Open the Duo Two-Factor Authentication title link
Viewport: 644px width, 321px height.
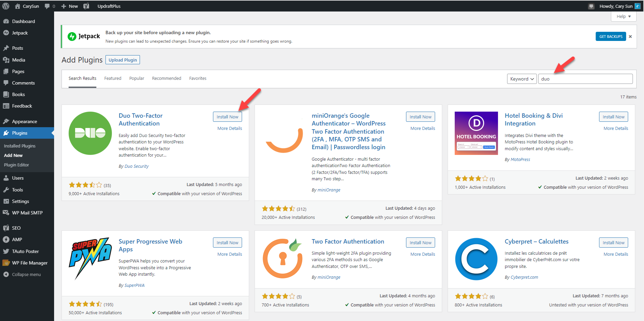pyautogui.click(x=141, y=119)
